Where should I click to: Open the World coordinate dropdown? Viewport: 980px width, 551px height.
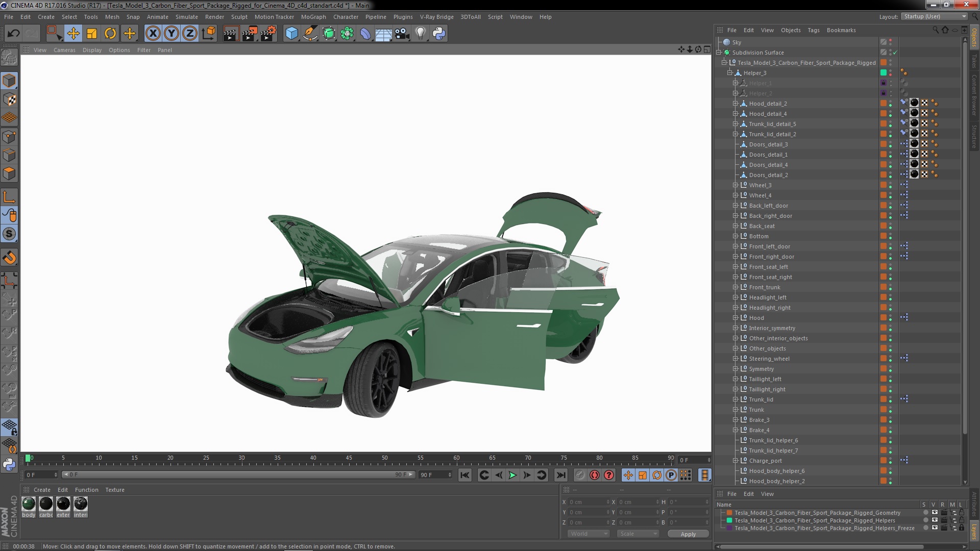click(589, 534)
